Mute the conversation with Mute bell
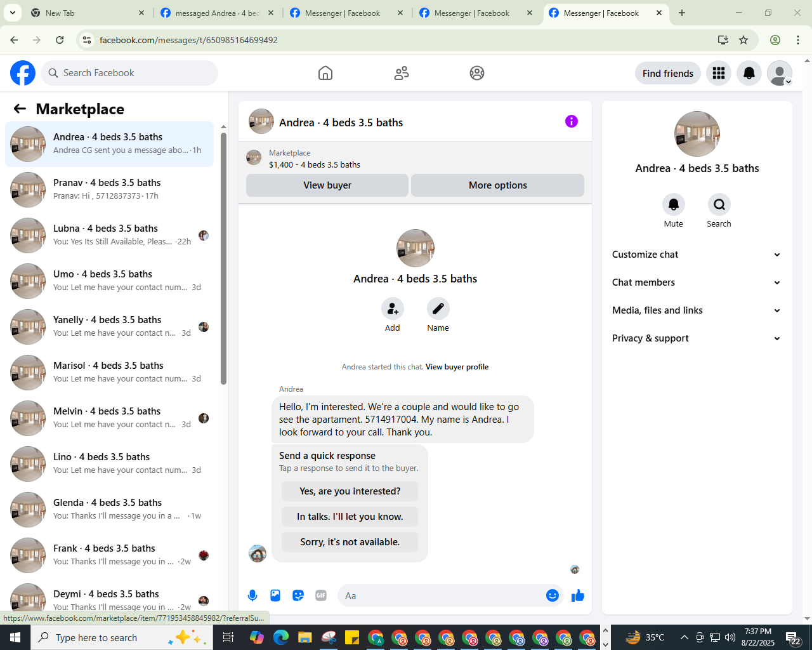This screenshot has width=812, height=650. tap(674, 204)
